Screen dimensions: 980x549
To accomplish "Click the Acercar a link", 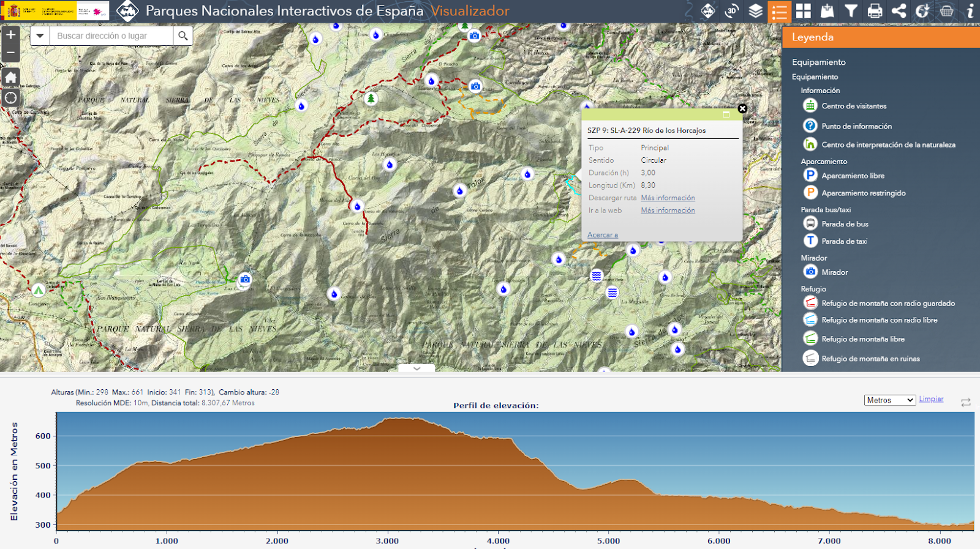I will pyautogui.click(x=603, y=235).
